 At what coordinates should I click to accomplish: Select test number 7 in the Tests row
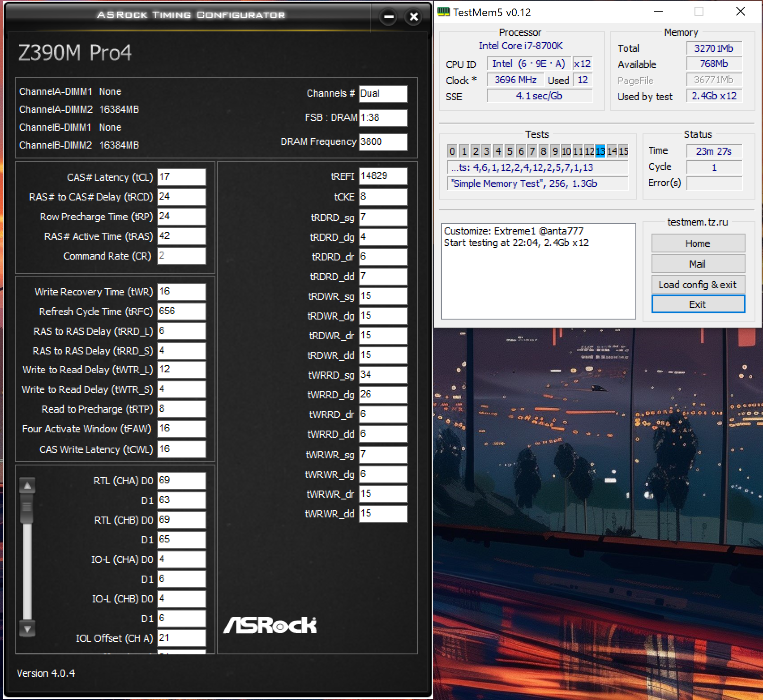(x=532, y=151)
